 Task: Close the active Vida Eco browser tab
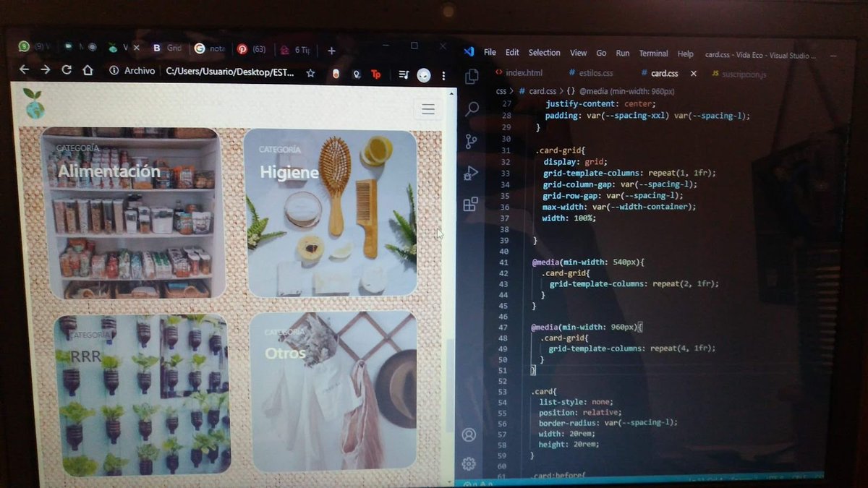click(x=137, y=48)
